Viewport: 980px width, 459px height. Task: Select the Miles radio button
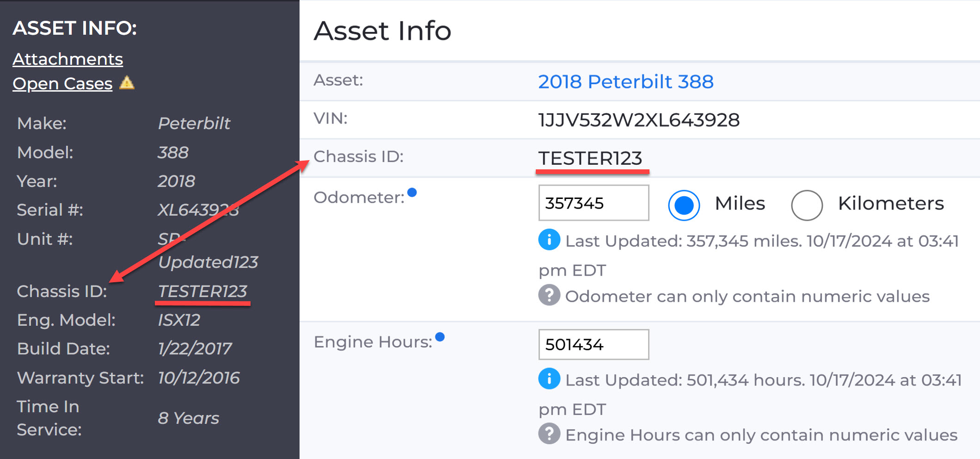tap(684, 205)
